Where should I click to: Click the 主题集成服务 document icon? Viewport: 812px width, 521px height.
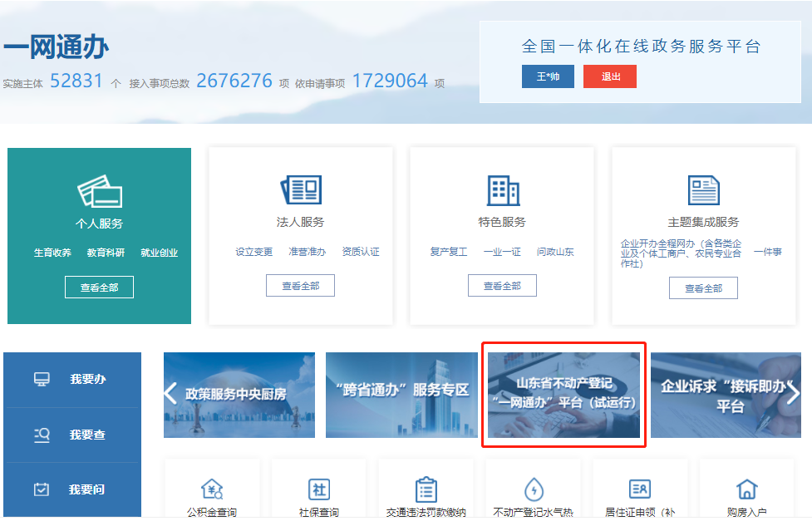coord(703,190)
